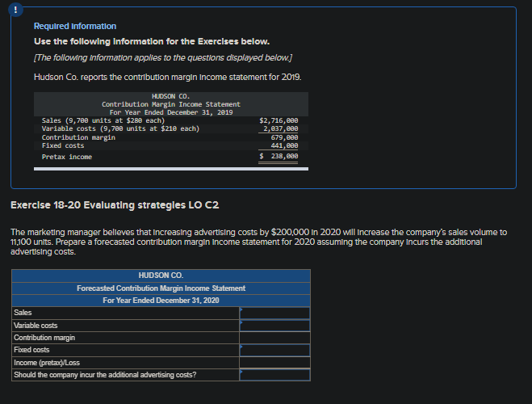Click 'Should the company incur the additional advertising costs?' label
The height and width of the screenshot is (404, 532).
pos(105,375)
